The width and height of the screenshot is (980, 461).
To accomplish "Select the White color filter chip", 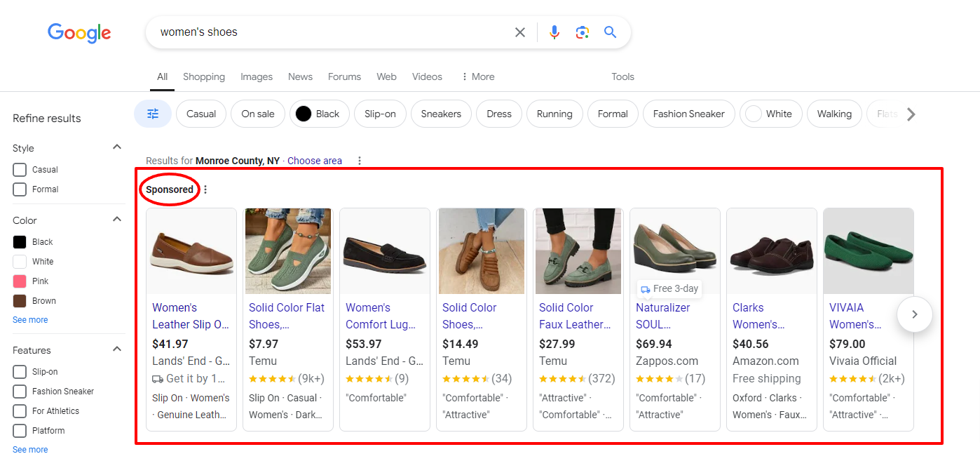I will 771,114.
